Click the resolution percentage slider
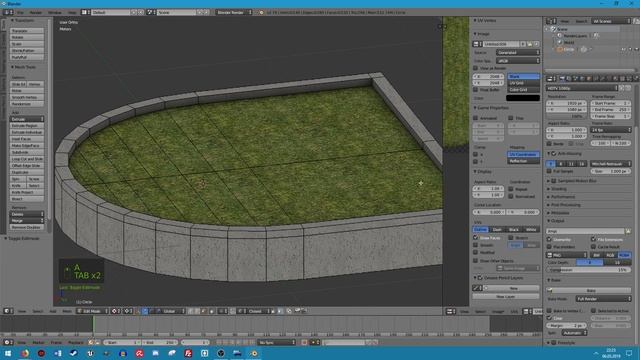Viewport: 640px width, 360px height. click(567, 116)
